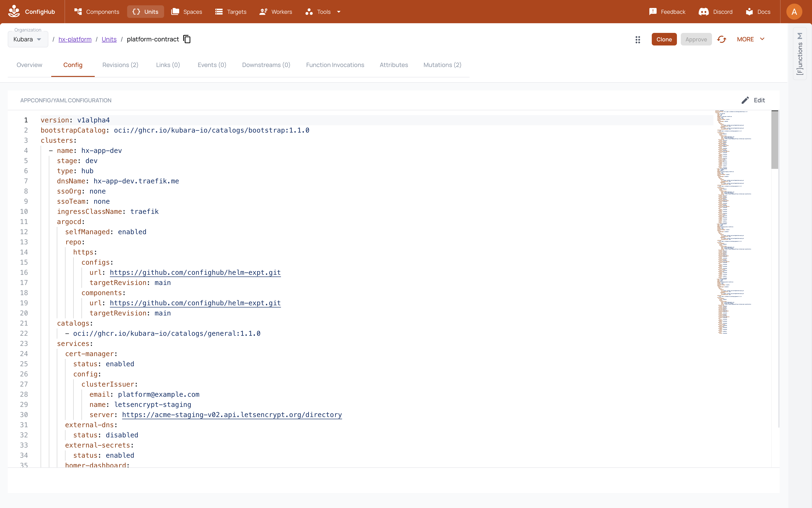Viewport: 812px width, 508px height.
Task: Click the Edit pencil button
Action: pos(753,100)
